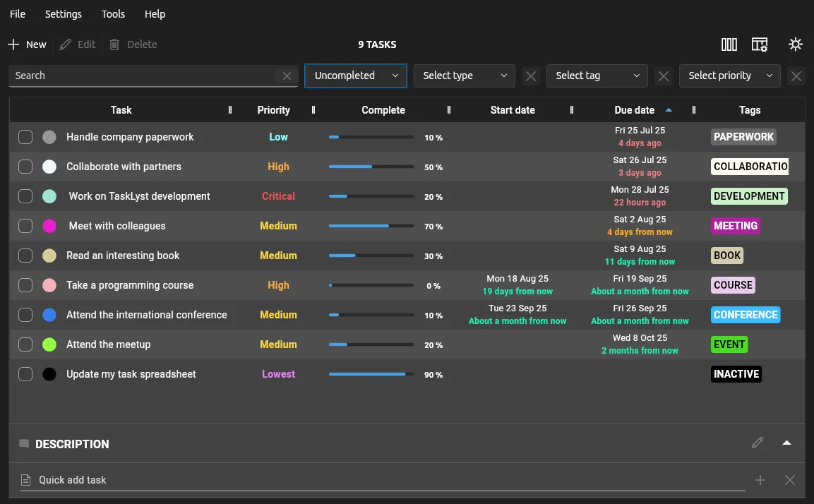This screenshot has width=814, height=504.
Task: Clear the Select tag filter
Action: tap(663, 76)
